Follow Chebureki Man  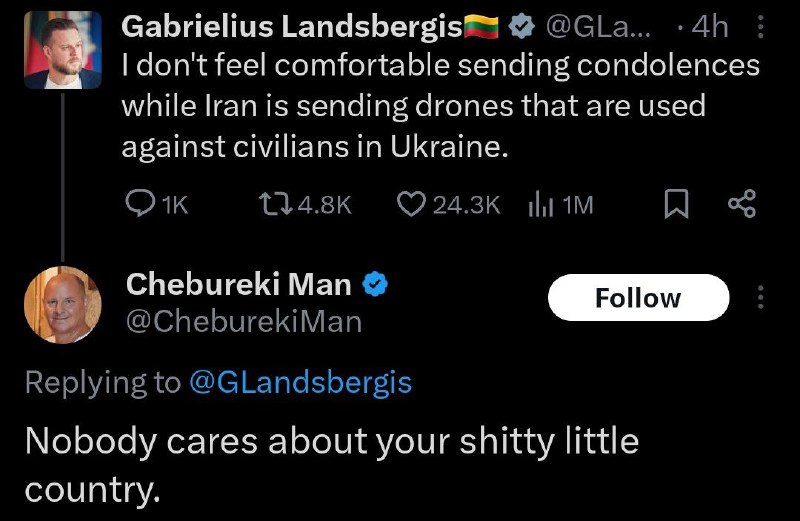point(638,298)
